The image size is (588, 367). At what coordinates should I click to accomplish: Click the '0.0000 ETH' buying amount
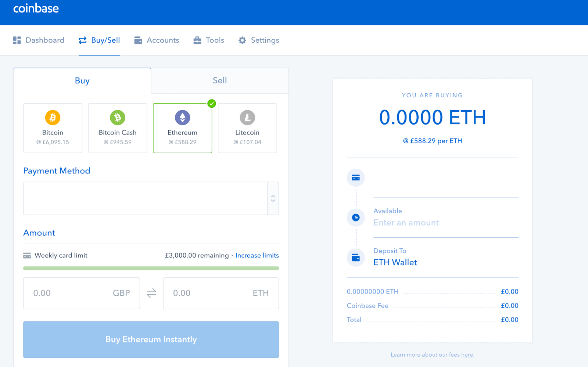[433, 118]
